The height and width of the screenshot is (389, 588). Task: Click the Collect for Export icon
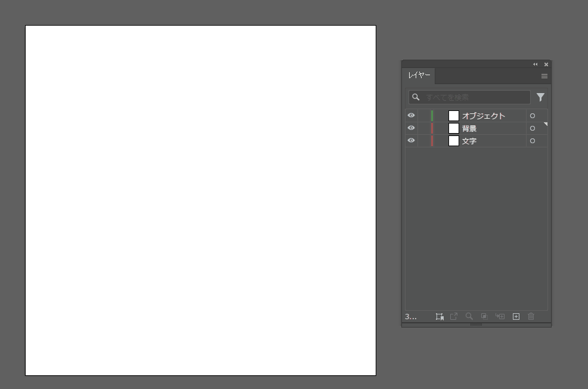tap(440, 317)
